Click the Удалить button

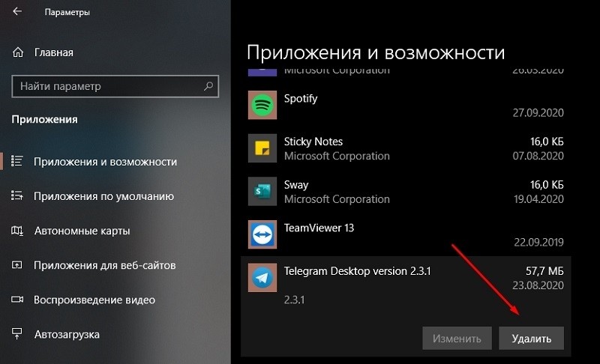(531, 338)
